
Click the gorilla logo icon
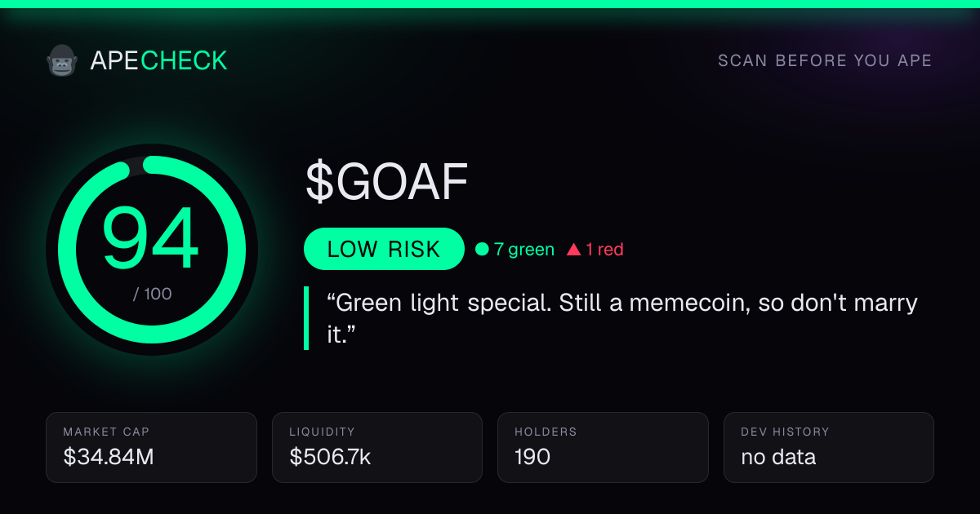61,60
